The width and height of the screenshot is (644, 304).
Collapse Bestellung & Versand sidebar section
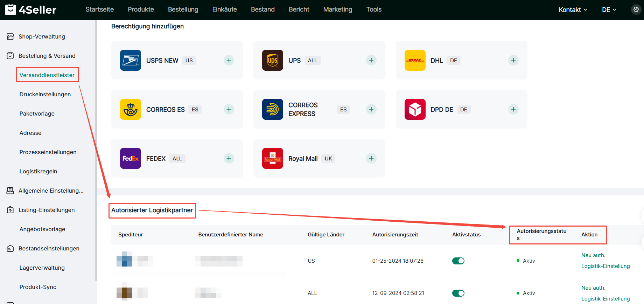pos(47,56)
